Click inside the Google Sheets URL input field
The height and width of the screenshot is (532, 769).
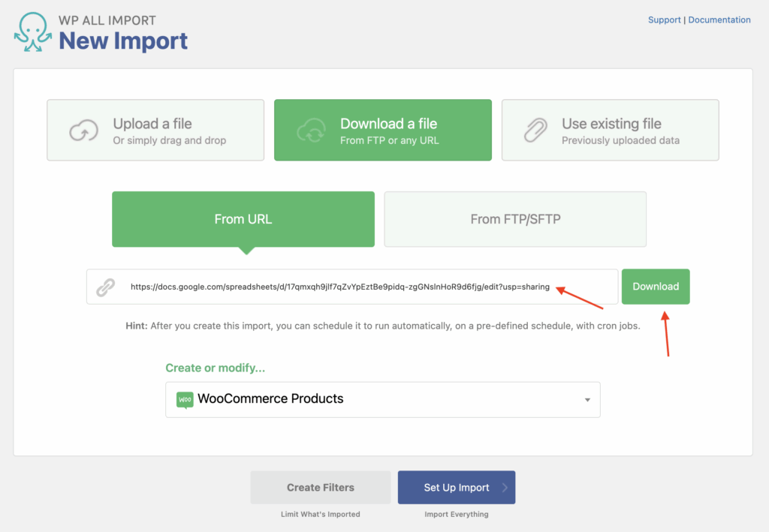point(338,287)
